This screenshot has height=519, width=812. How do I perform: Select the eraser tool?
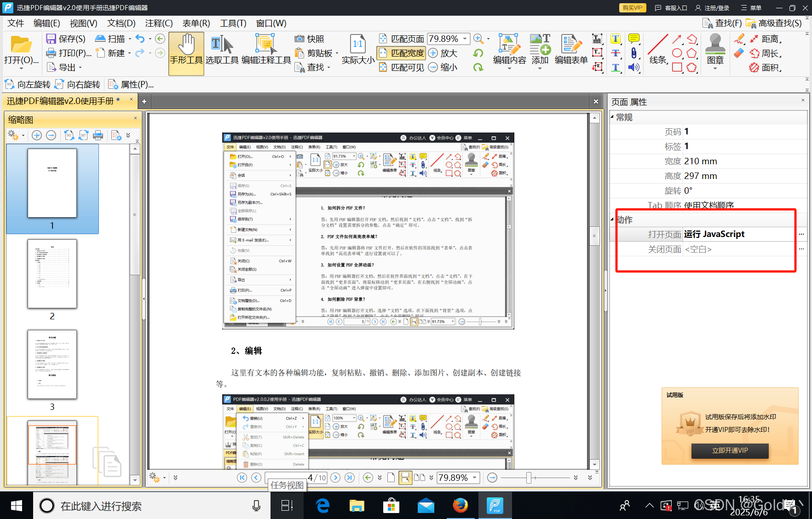[x=739, y=53]
